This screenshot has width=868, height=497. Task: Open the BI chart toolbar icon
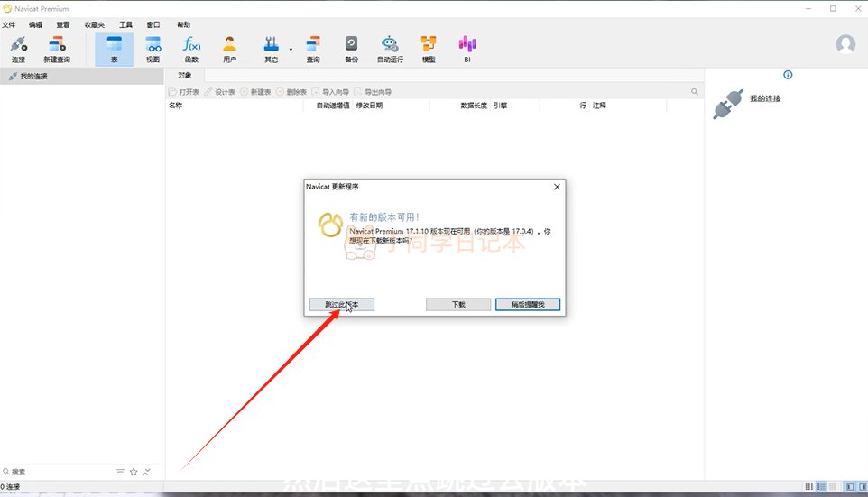[x=467, y=49]
